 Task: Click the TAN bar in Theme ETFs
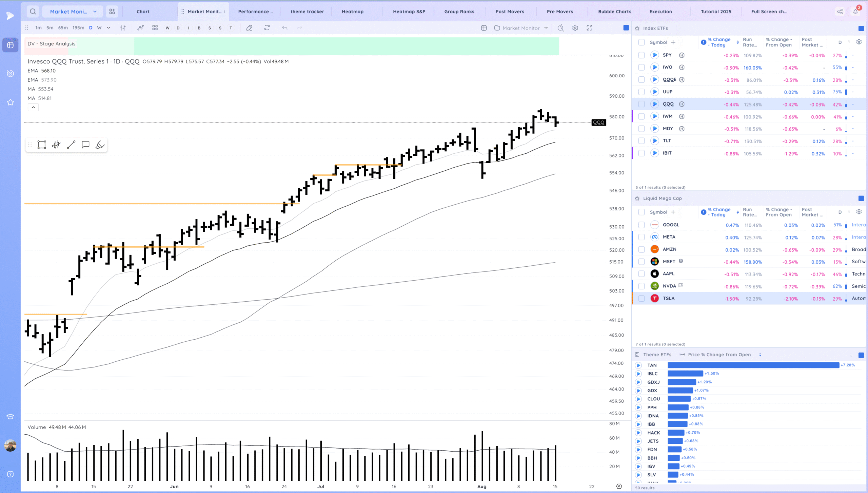753,365
